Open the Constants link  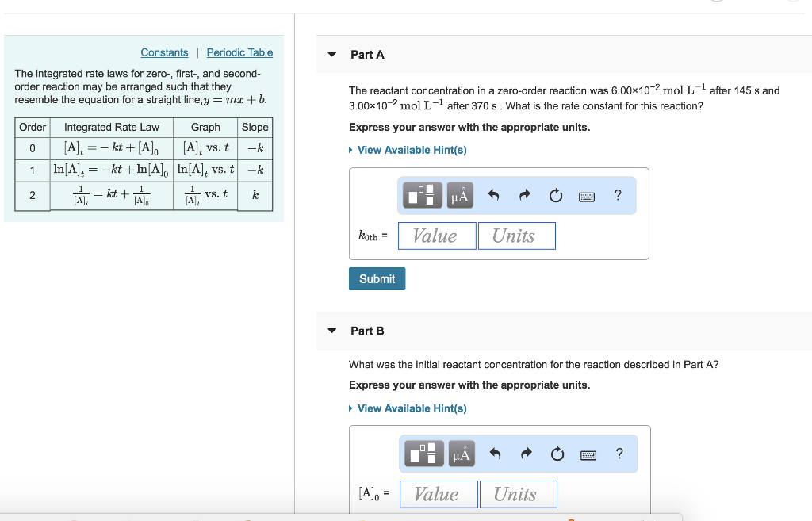[x=164, y=52]
